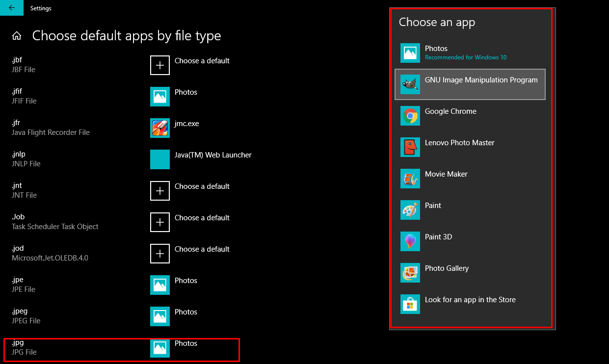Click the Microsoft Store icon
609x364 pixels.
coord(410,304)
